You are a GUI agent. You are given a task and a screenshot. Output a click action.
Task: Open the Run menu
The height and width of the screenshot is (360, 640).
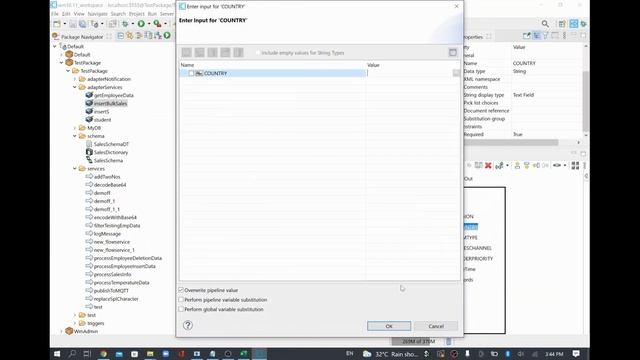pos(152,14)
